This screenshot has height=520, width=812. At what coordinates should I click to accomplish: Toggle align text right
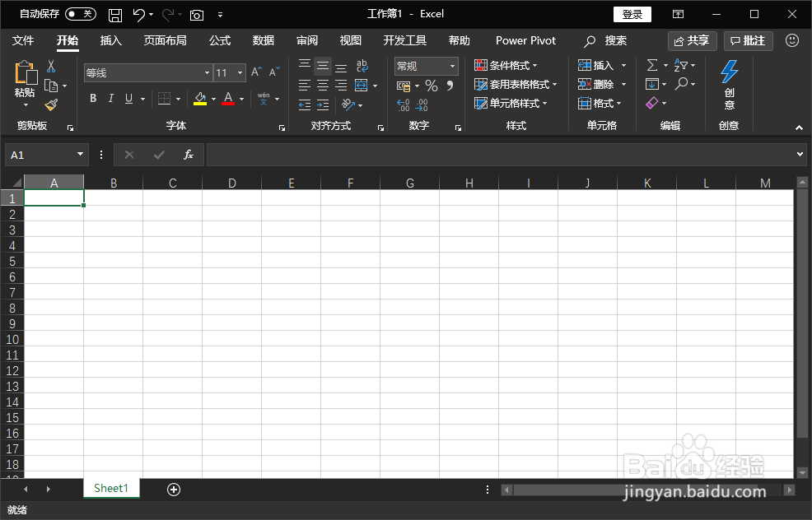pyautogui.click(x=341, y=86)
